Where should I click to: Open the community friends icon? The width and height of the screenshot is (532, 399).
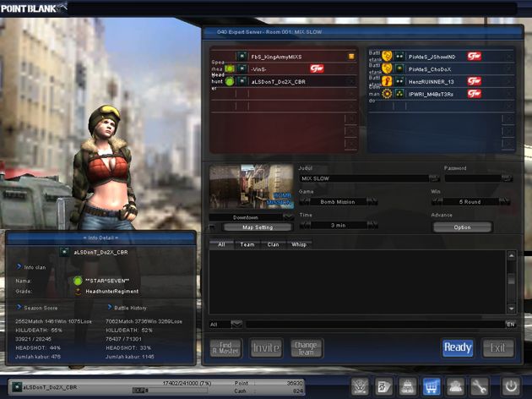pos(455,386)
